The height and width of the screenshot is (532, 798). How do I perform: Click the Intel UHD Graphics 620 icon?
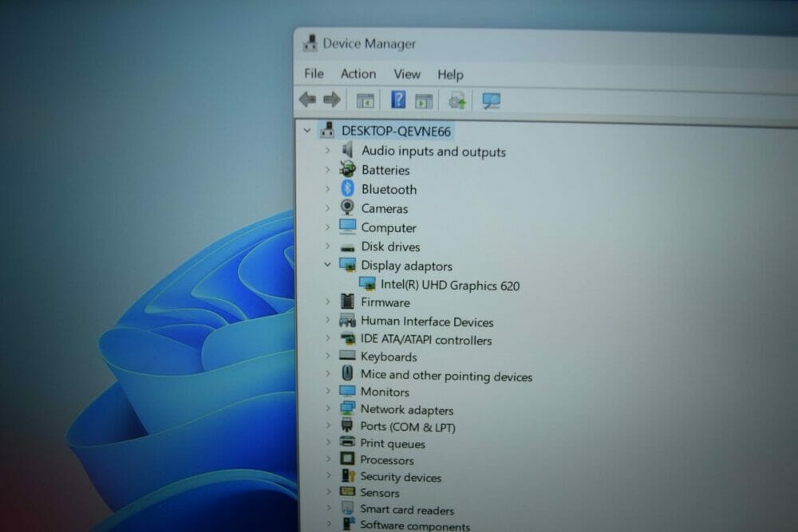(x=367, y=284)
